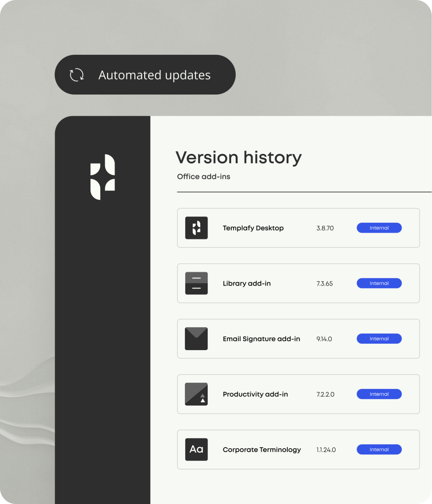Click the Library add-in icon

point(196,283)
